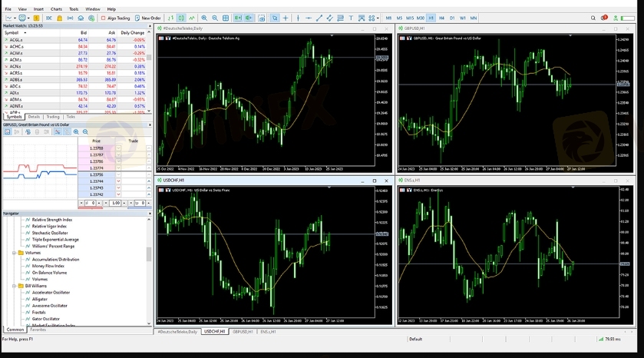Screen dimensions: 644x358
Task: Click the zoom out magnifier in main toolbar
Action: point(215,18)
